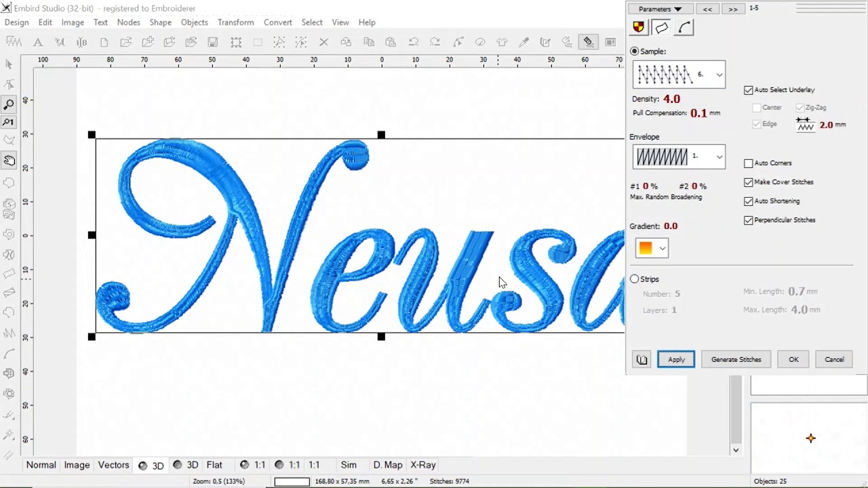Screen dimensions: 868x488
Task: Click the parallelogram shape parameters icon
Action: (661, 27)
